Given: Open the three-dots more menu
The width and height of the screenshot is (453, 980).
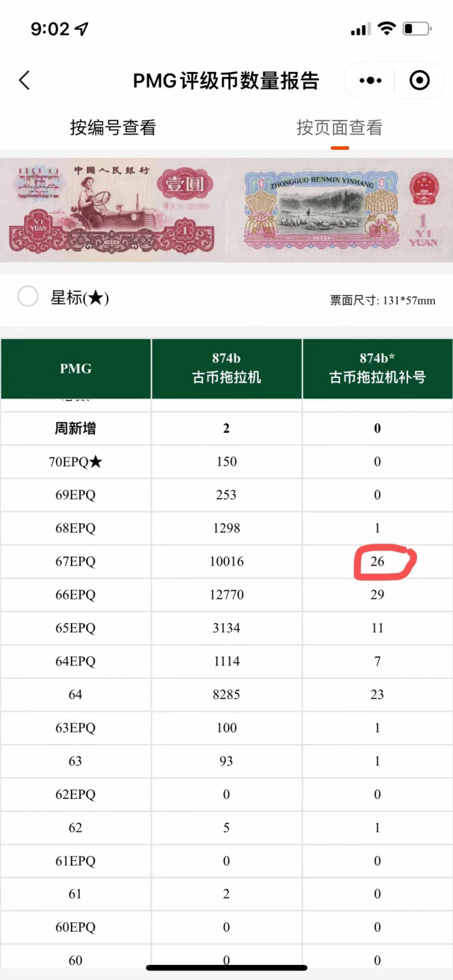Looking at the screenshot, I should click(370, 80).
